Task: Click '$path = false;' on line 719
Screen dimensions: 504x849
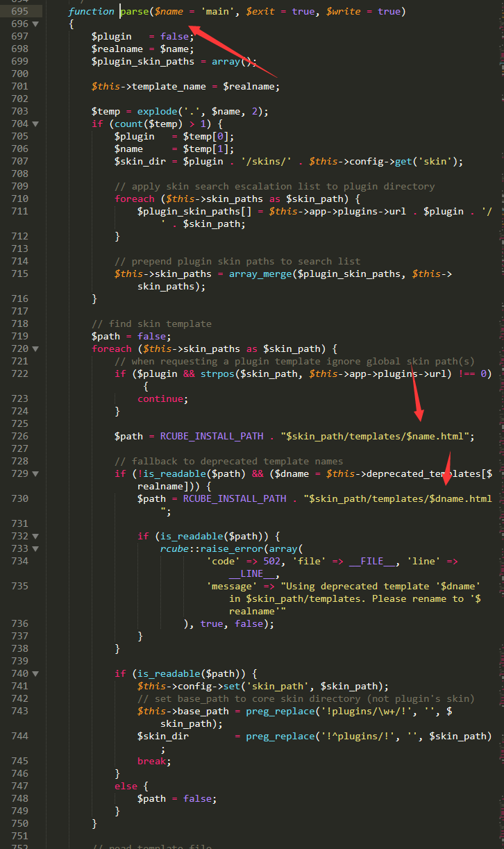Action: pyautogui.click(x=131, y=336)
